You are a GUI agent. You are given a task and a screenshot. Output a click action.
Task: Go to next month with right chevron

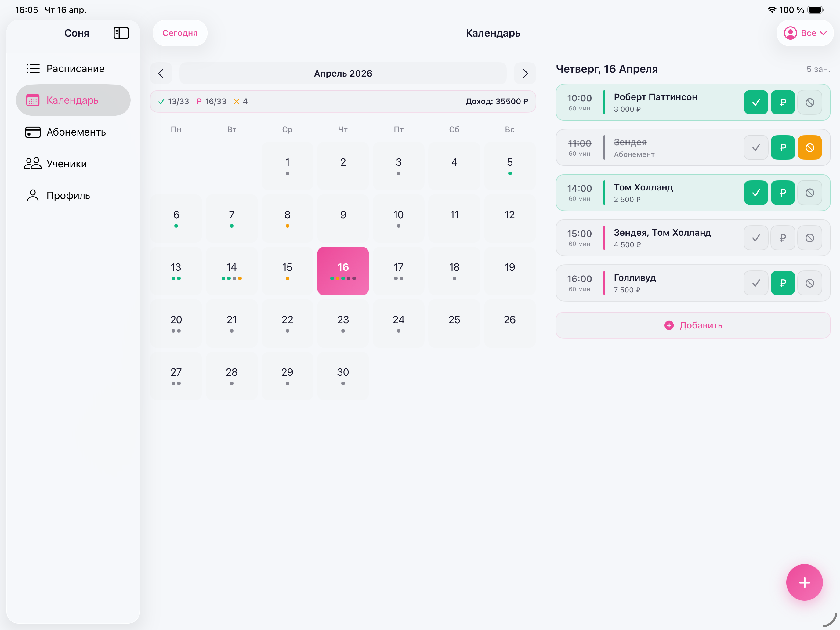click(x=525, y=73)
